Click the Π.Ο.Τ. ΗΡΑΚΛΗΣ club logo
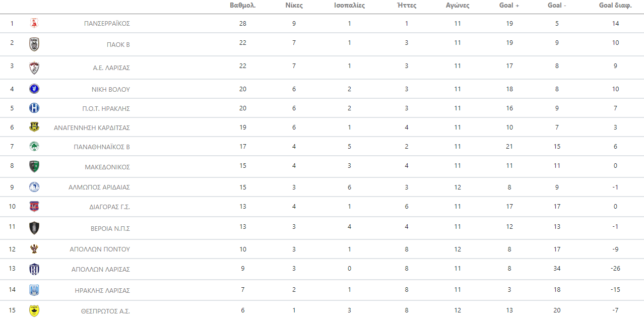Image resolution: width=644 pixels, height=318 pixels. pos(34,108)
